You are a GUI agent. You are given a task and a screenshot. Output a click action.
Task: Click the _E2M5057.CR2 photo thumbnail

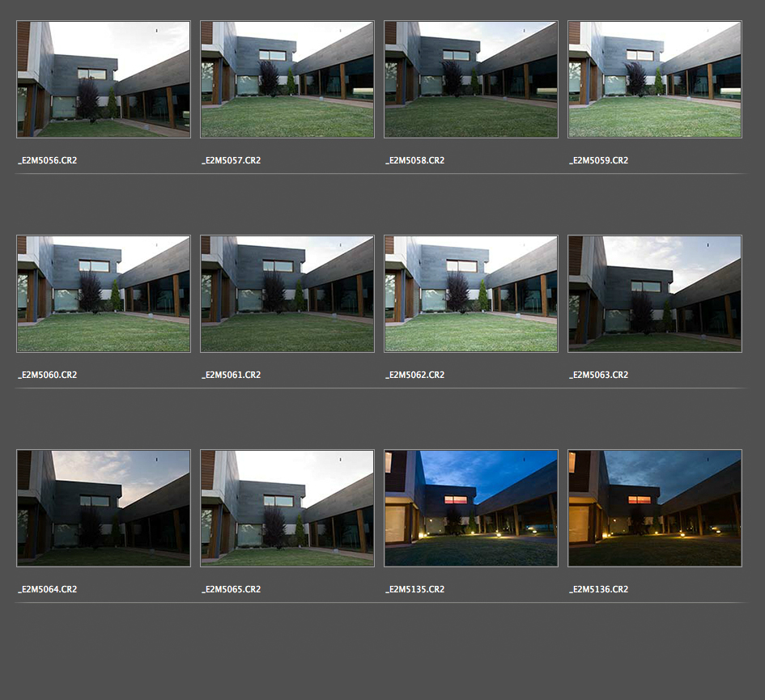[287, 79]
